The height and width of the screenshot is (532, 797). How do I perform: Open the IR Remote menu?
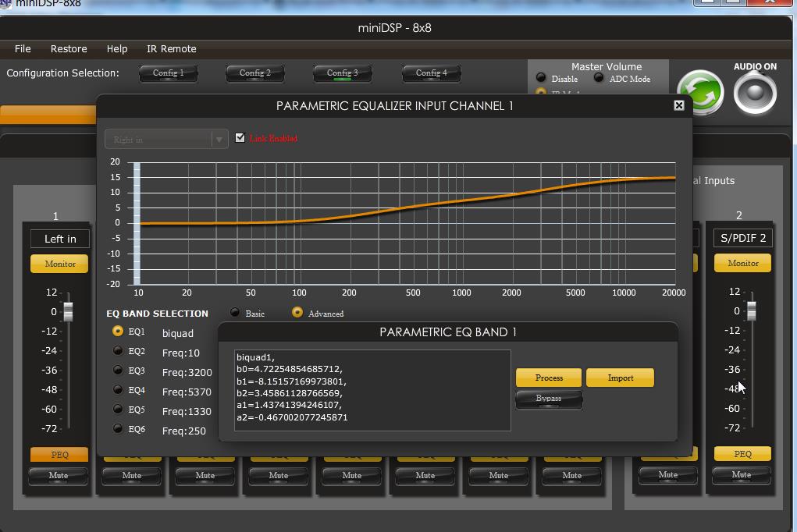pyautogui.click(x=171, y=49)
